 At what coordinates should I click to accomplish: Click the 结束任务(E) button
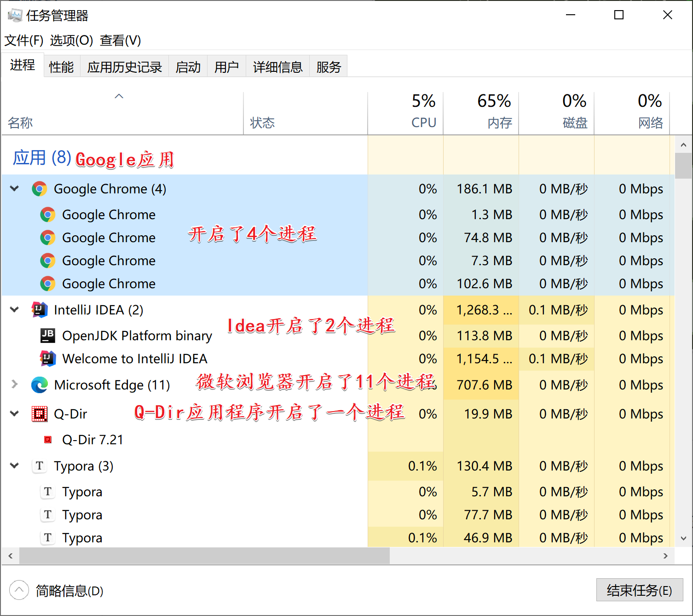(x=640, y=590)
